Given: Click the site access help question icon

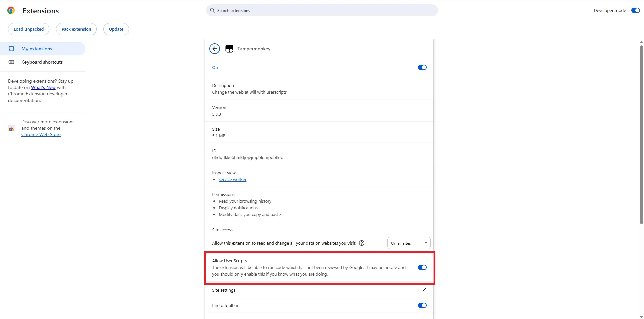Looking at the screenshot, I should pos(362,243).
